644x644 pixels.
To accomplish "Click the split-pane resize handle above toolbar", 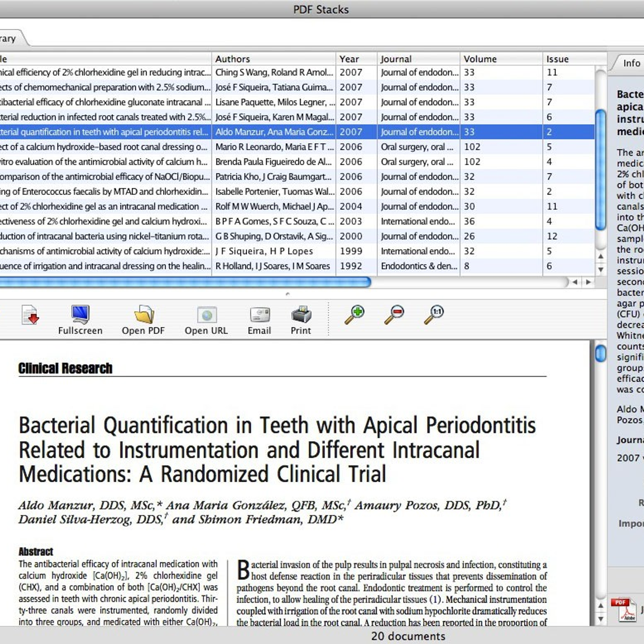I will 287,294.
